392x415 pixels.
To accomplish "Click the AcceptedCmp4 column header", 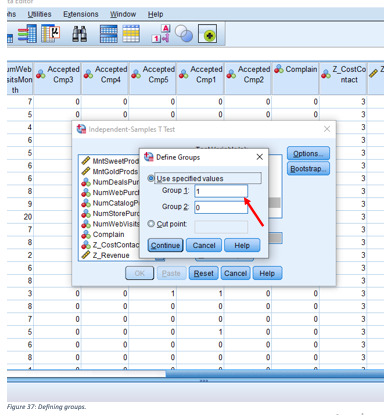I will click(x=105, y=78).
